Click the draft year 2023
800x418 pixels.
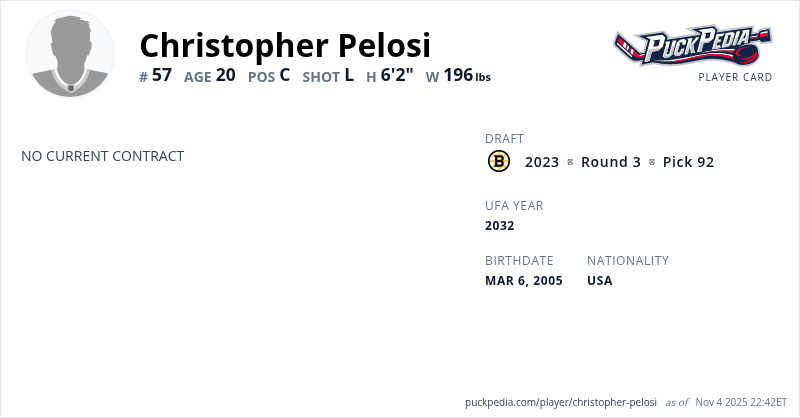coord(542,162)
